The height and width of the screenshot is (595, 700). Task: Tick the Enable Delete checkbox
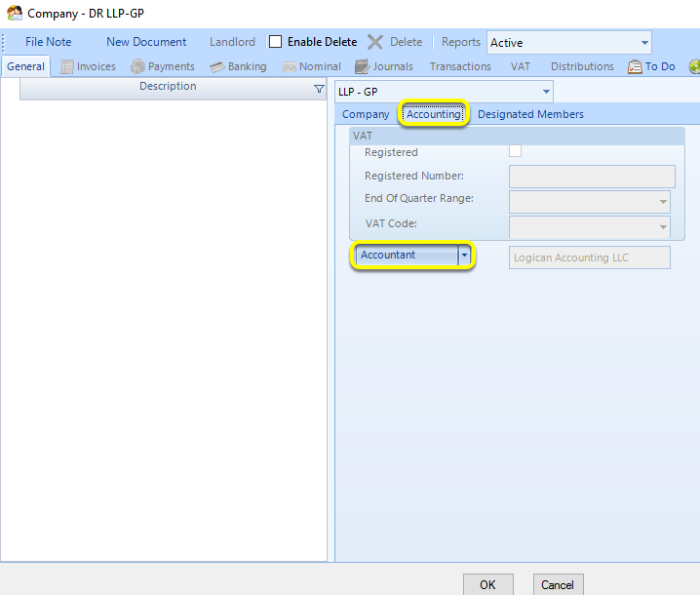click(x=276, y=42)
